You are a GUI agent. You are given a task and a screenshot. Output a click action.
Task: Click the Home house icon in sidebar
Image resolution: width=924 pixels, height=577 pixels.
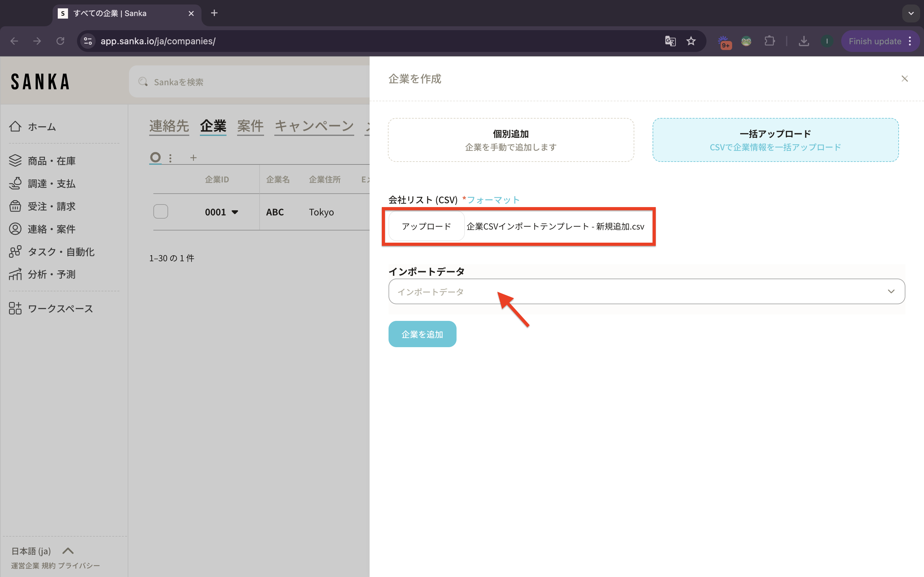click(15, 126)
